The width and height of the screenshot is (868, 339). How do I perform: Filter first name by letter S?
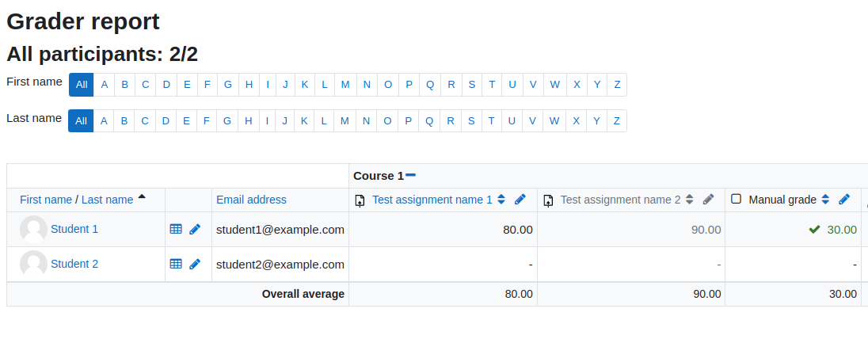pyautogui.click(x=472, y=85)
